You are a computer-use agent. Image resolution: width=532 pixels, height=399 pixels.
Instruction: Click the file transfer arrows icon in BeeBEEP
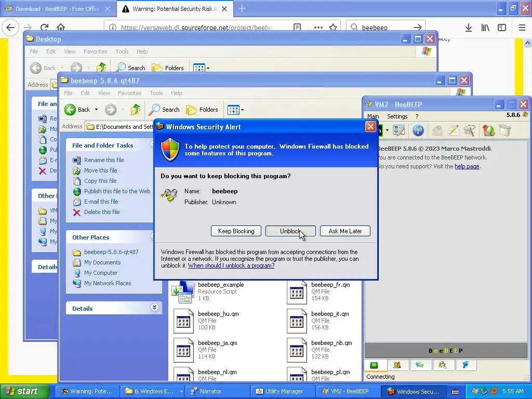coord(488,130)
